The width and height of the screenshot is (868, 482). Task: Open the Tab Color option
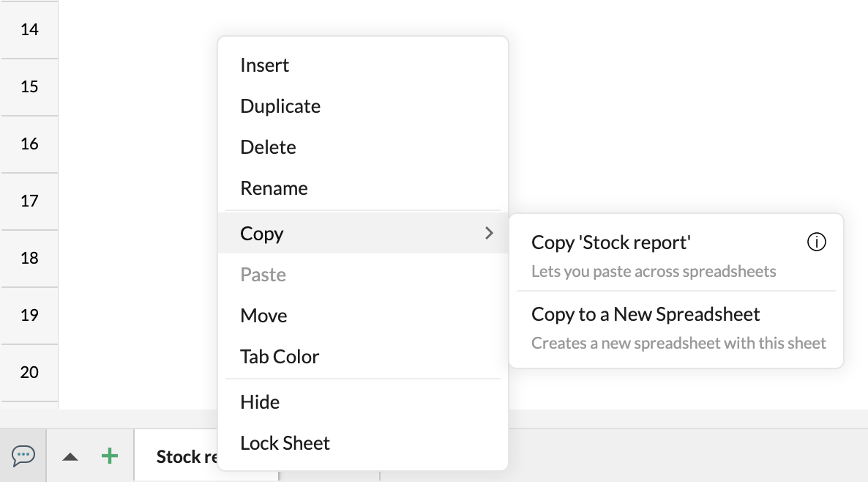point(280,357)
